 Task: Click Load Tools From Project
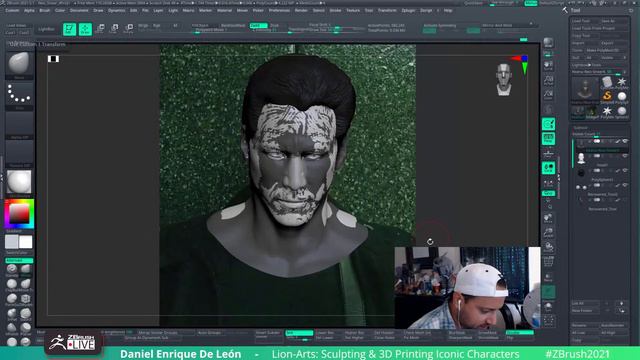[599, 28]
